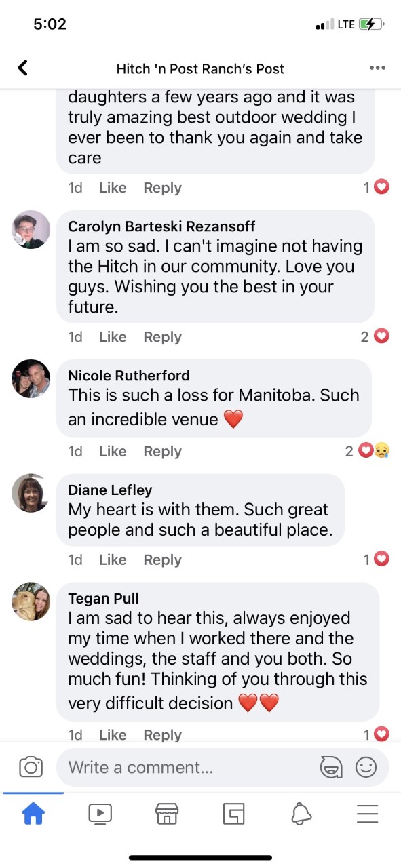Go to the Home feed
Viewport: 401px width, 868px height.
click(x=34, y=812)
